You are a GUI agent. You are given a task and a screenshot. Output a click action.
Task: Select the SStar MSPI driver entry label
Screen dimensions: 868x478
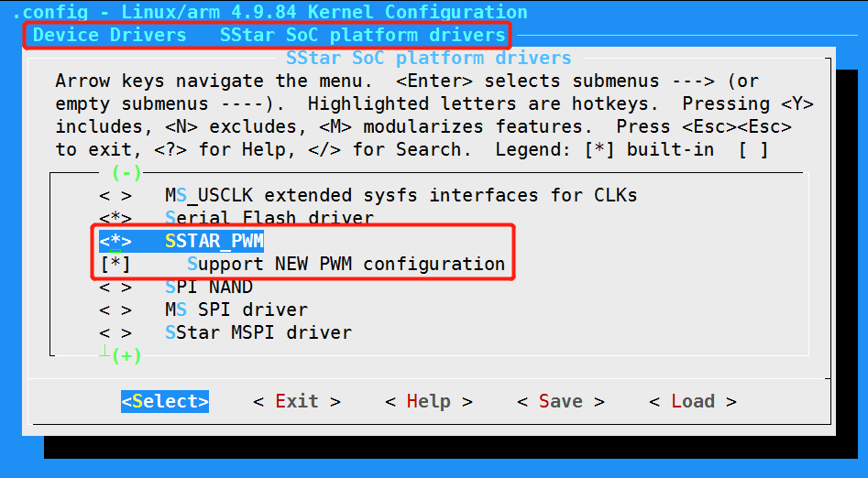point(258,333)
